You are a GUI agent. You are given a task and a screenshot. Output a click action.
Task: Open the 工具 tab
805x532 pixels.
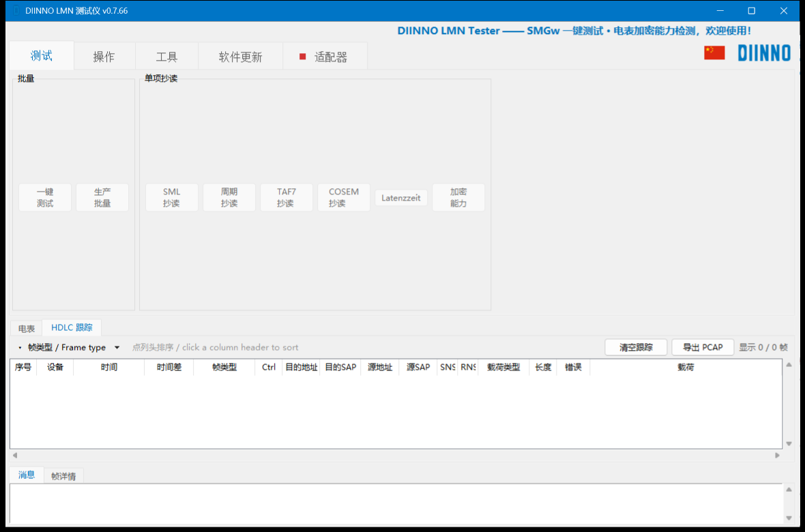coord(167,57)
